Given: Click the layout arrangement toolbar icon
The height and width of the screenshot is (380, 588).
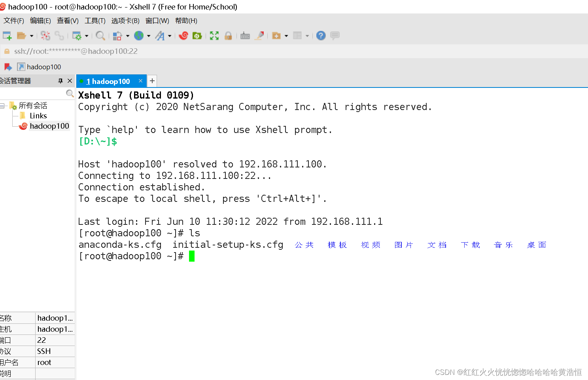Looking at the screenshot, I should pos(297,36).
